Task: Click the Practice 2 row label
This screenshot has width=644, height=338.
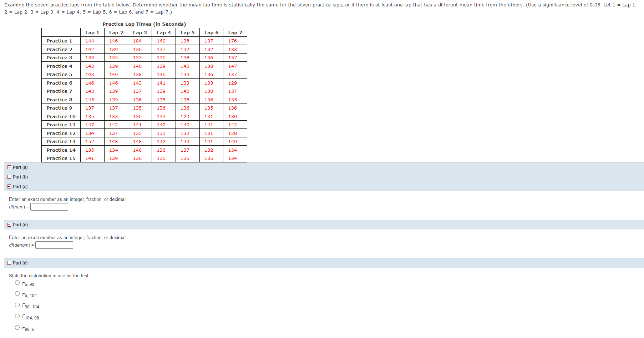Action: 59,50
